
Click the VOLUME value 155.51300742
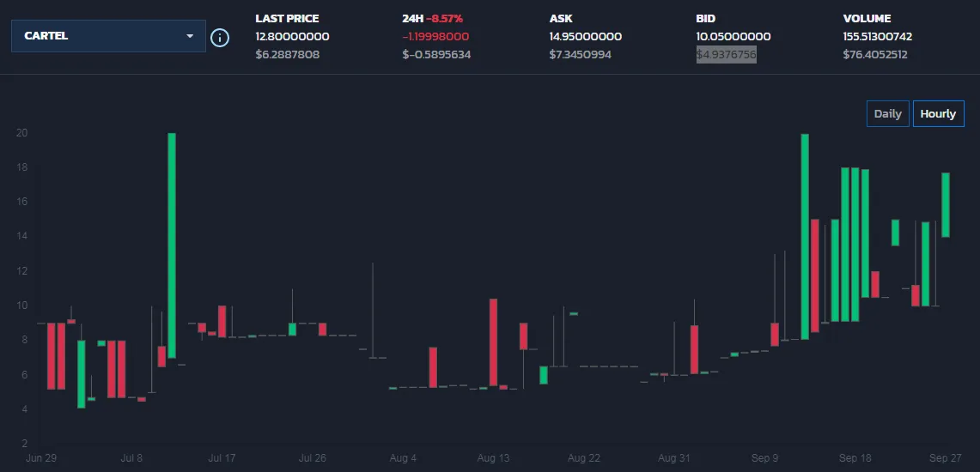point(878,37)
